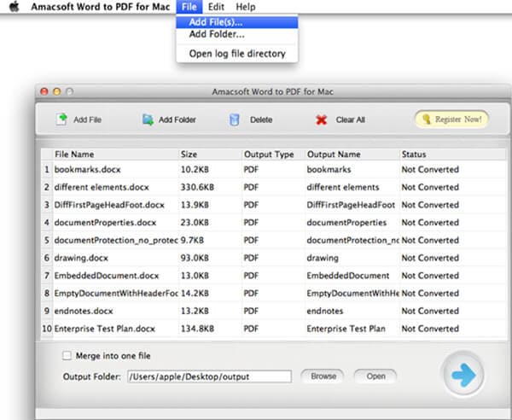This screenshot has height=420, width=512.
Task: Click the Browse button for output folder
Action: [323, 376]
